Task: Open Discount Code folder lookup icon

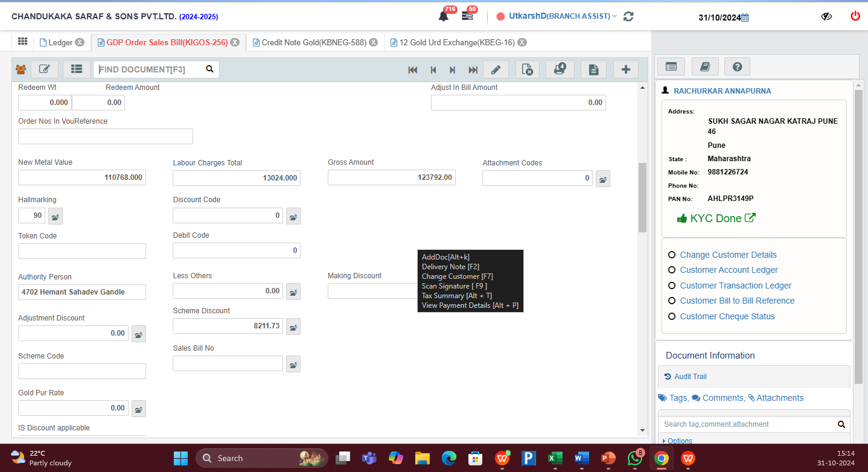Action: [x=293, y=216]
